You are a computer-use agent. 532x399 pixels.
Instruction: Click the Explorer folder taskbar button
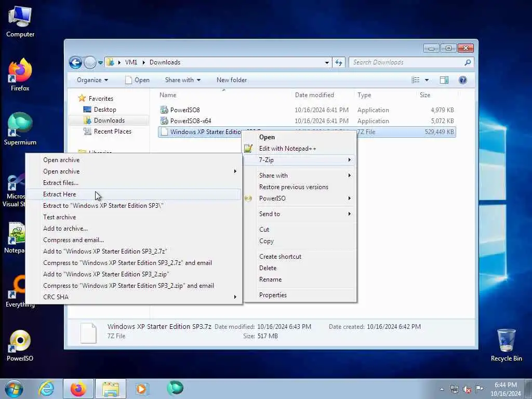click(111, 389)
